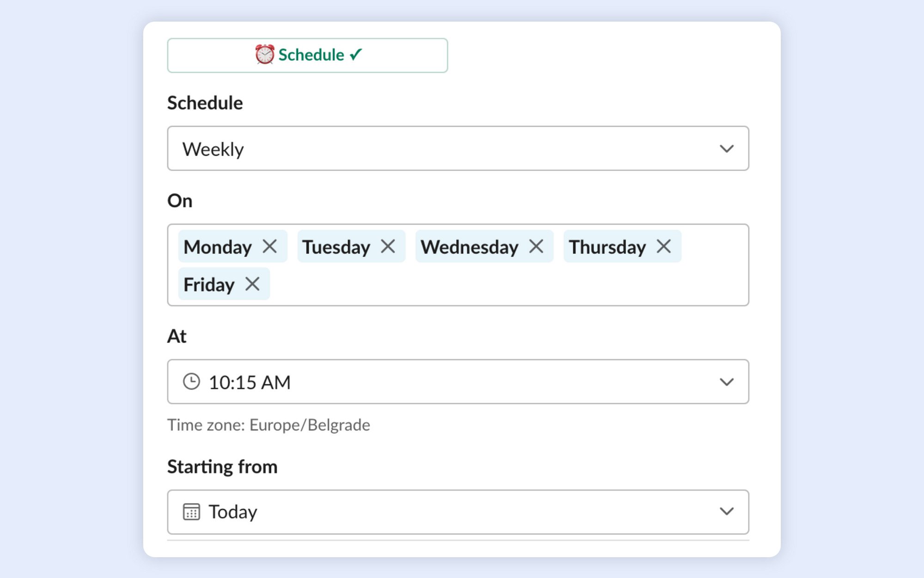The width and height of the screenshot is (924, 578).
Task: Click the clock icon in time field
Action: (x=191, y=382)
